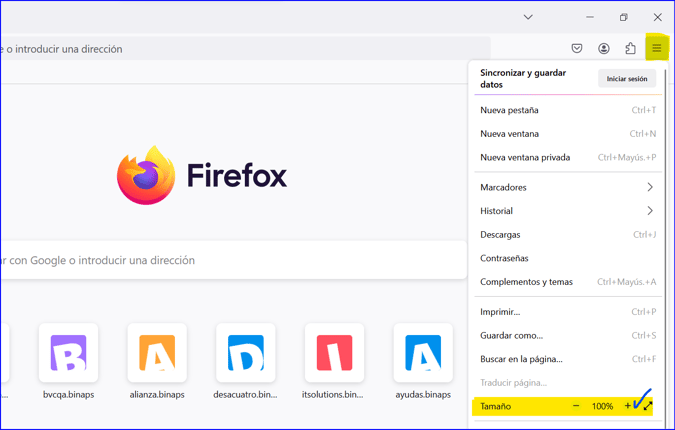Focus the address bar at top

245,49
